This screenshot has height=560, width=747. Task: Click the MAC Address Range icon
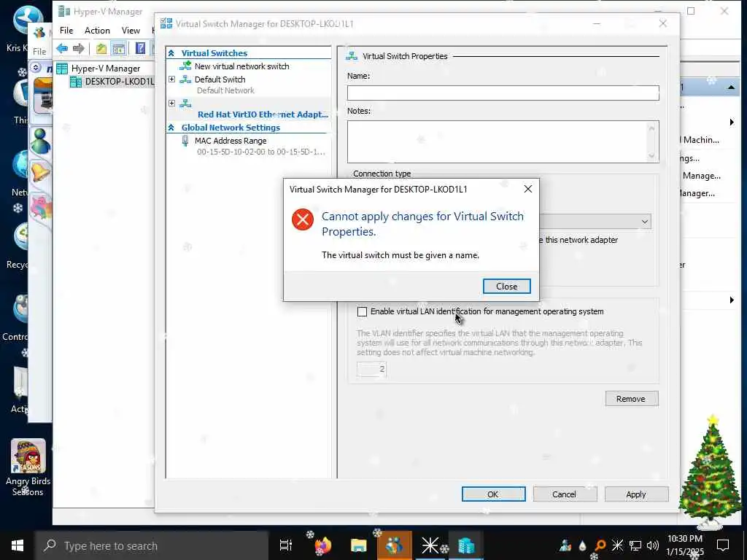click(185, 141)
